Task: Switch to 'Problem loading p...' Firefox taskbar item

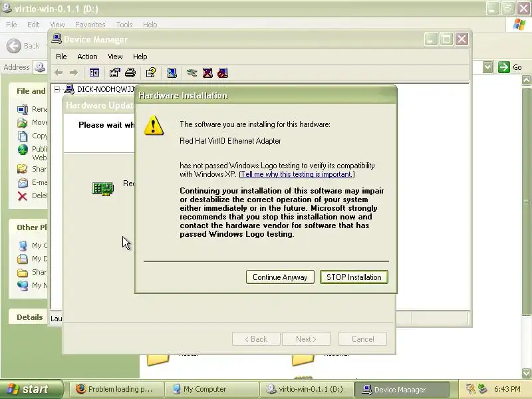Action: [117, 389]
